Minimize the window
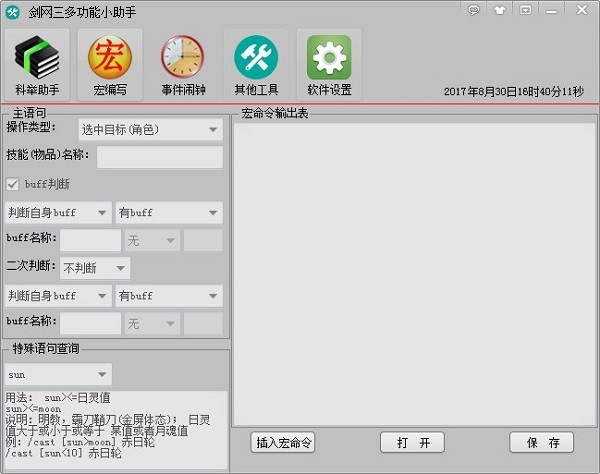 [x=551, y=11]
